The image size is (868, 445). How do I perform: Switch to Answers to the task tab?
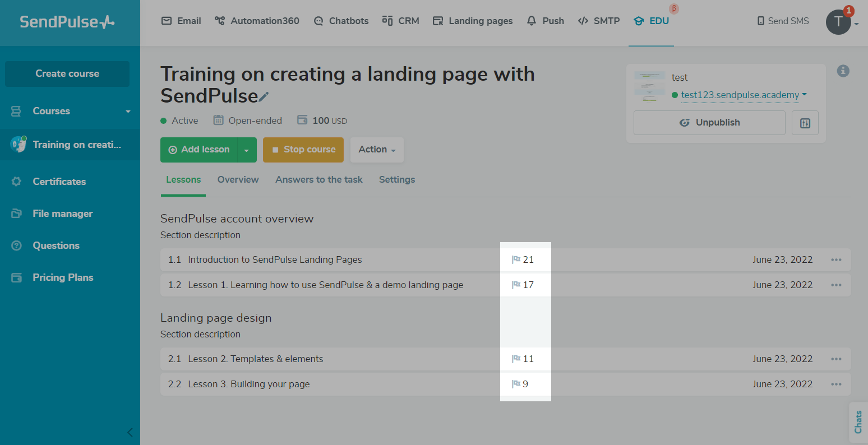[318, 180]
